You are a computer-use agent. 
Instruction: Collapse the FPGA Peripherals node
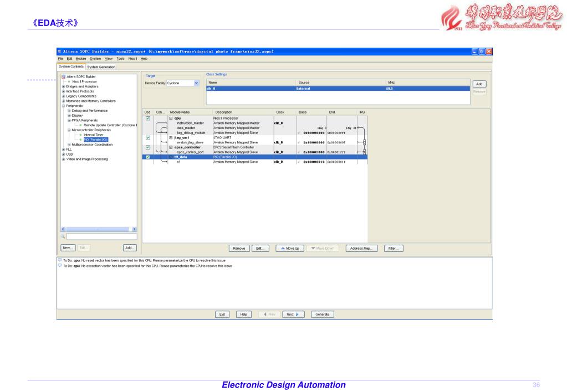coord(69,120)
